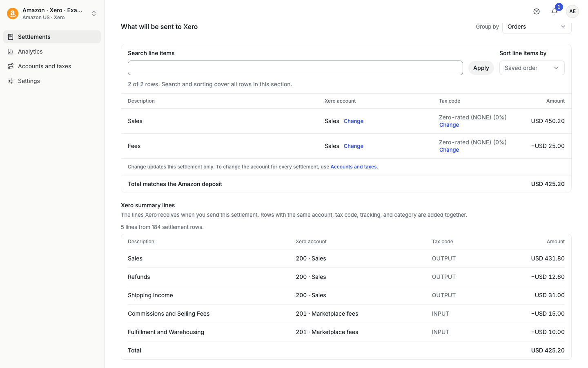Image resolution: width=588 pixels, height=368 pixels.
Task: Click the USD 31.00 shipping amount
Action: 550,295
